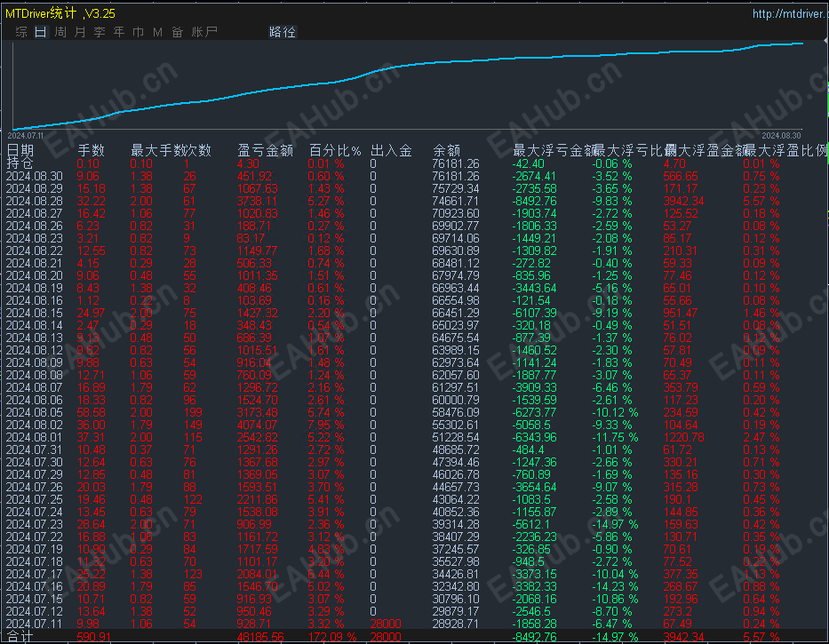Click profit value 3173.48
The image size is (829, 644).
(257, 412)
